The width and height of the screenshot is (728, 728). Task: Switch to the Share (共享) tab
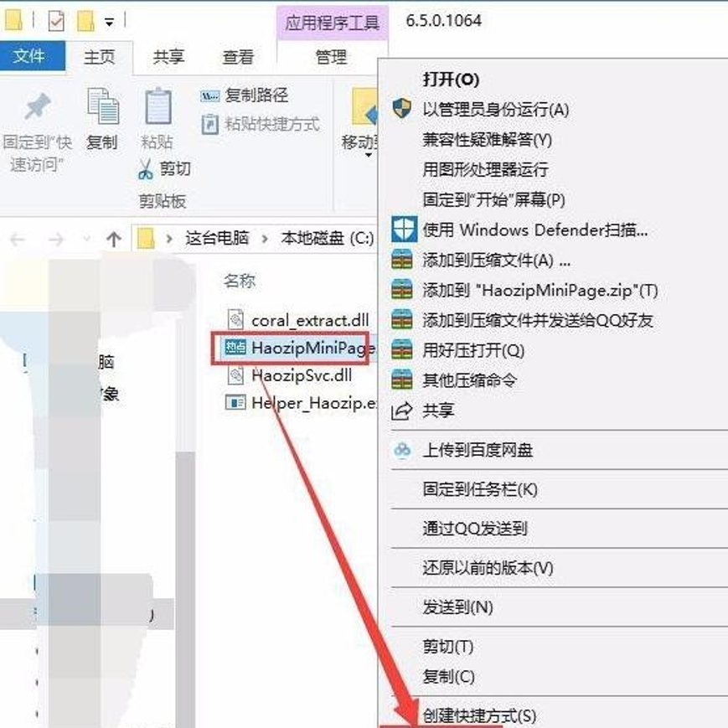(x=168, y=56)
